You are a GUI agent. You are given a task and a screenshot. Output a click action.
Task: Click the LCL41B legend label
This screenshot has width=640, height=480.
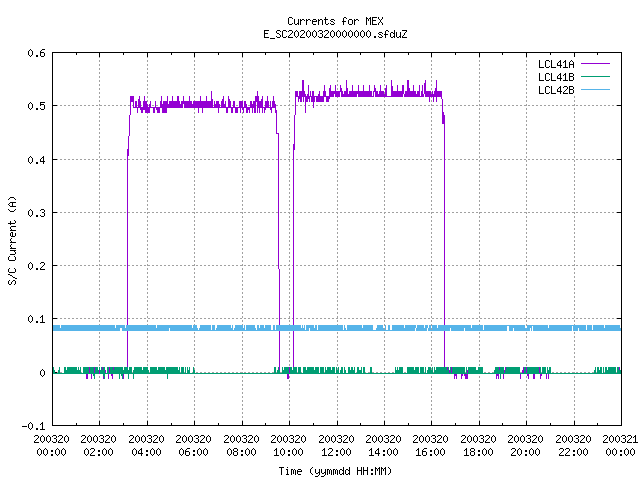(556, 77)
